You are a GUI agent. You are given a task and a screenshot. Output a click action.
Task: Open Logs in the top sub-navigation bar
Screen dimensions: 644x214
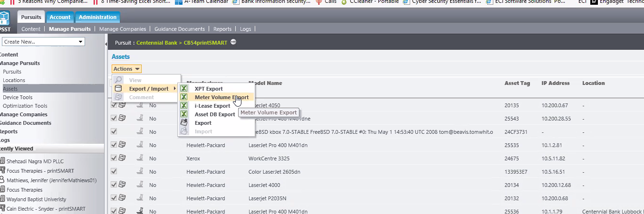pyautogui.click(x=245, y=29)
